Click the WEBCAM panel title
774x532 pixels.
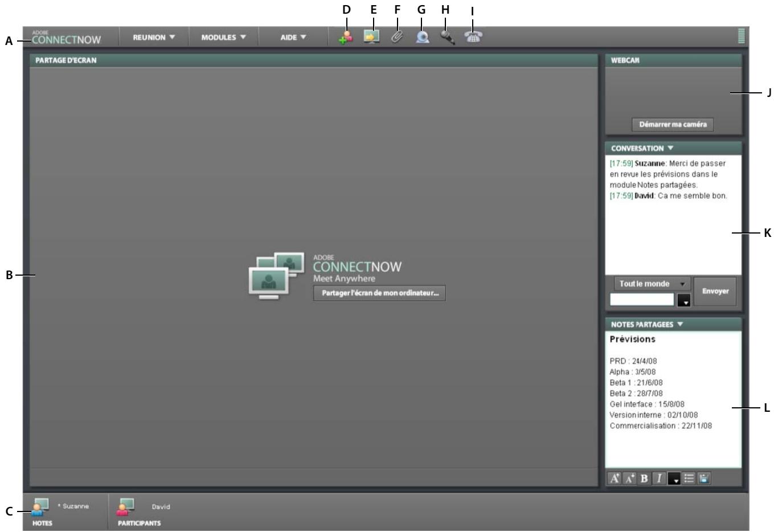tap(625, 60)
